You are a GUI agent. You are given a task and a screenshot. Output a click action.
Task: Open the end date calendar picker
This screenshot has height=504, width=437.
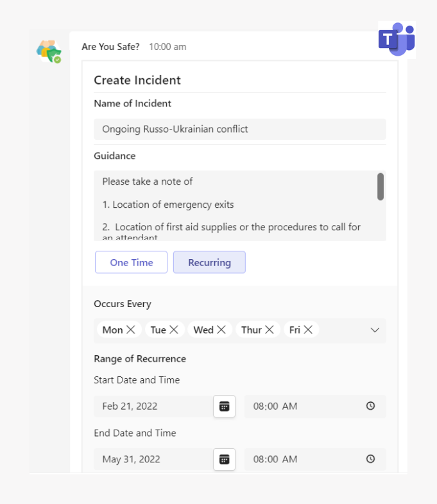[224, 459]
